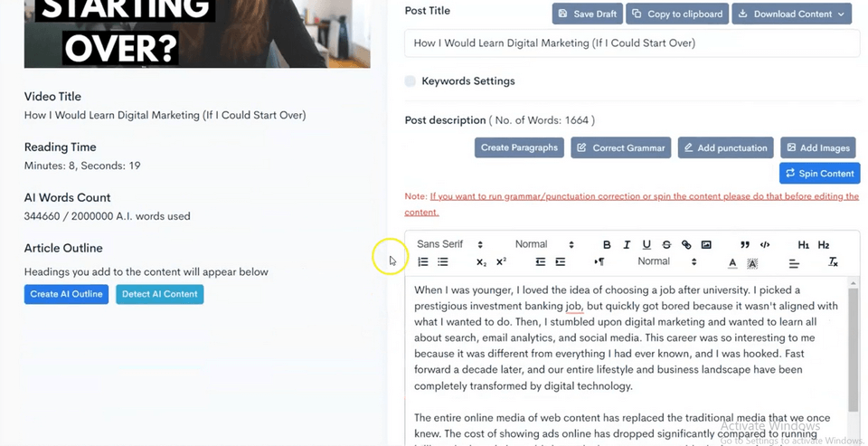Open the Sans Serif font dropdown
The image size is (868, 446).
click(x=449, y=244)
